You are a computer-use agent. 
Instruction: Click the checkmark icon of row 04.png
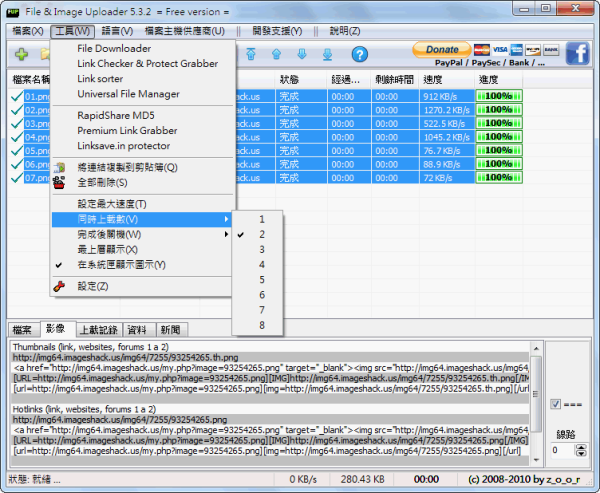tap(16, 137)
